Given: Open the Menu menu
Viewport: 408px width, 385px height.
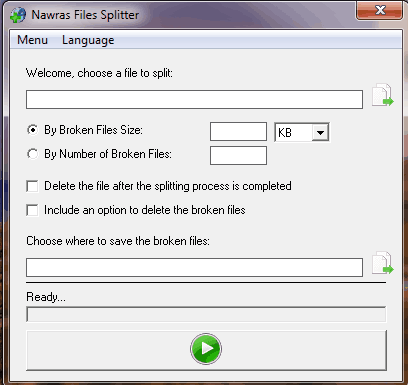Looking at the screenshot, I should [32, 40].
